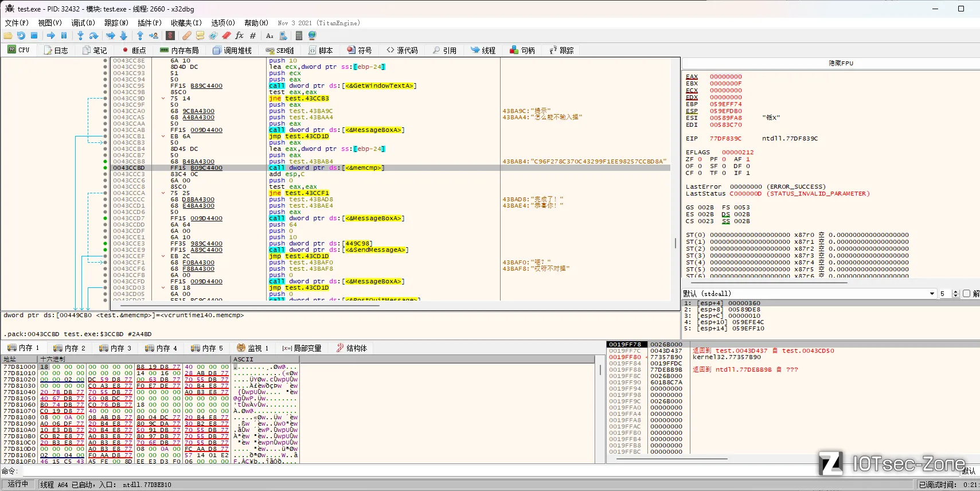The image size is (980, 491).
Task: Click the globe icon in toolbar
Action: [313, 36]
